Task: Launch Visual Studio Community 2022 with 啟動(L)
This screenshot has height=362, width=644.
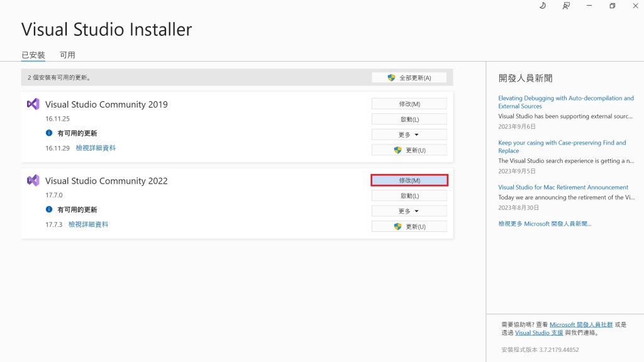Action: click(x=409, y=196)
